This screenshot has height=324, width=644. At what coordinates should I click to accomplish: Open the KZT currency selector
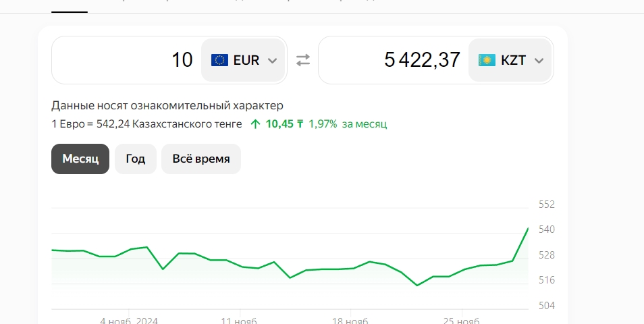(510, 60)
